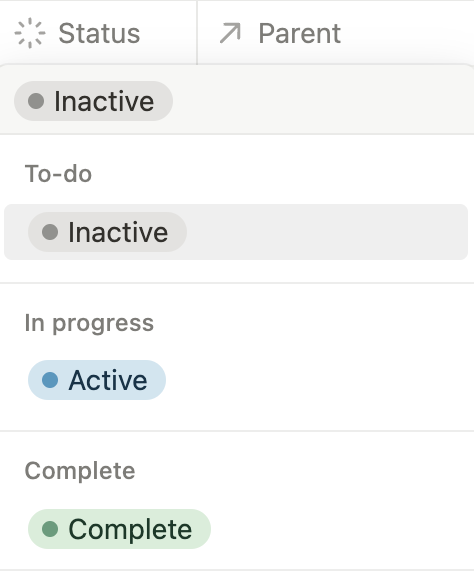This screenshot has height=574, width=474.
Task: Click the row space beside Active tag
Action: tap(317, 380)
